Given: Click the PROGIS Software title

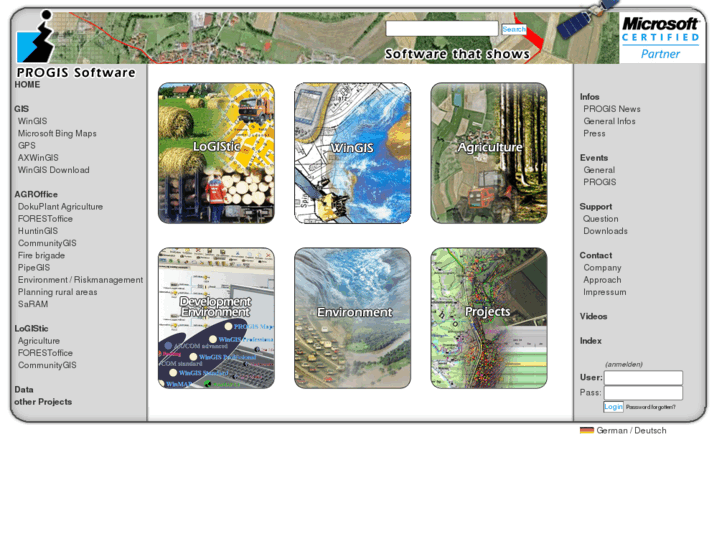Looking at the screenshot, I should [x=76, y=72].
